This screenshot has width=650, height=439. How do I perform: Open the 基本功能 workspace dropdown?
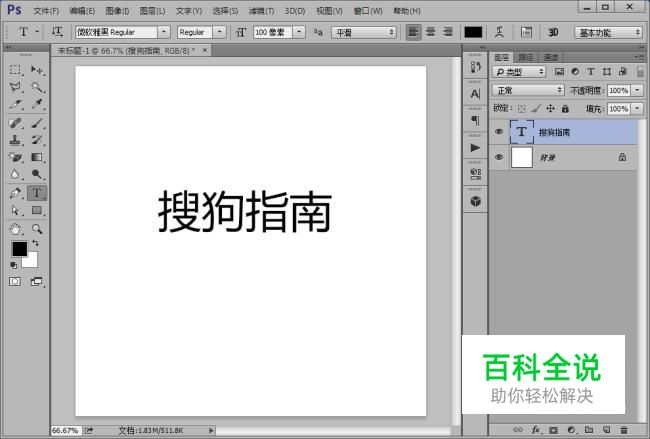[x=608, y=32]
